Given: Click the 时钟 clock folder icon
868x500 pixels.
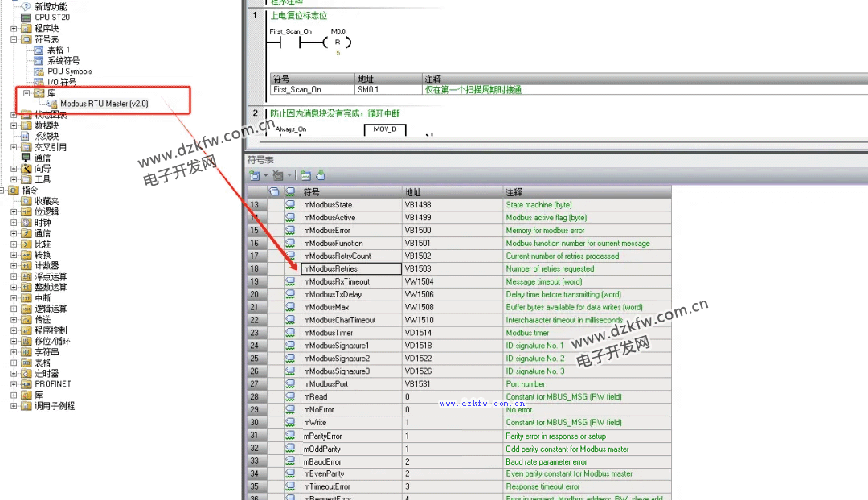Looking at the screenshot, I should 26,223.
